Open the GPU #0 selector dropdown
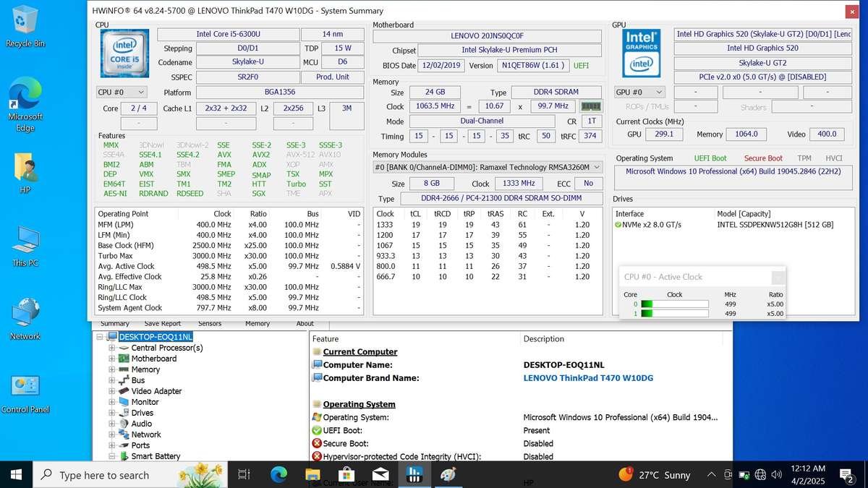This screenshot has height=488, width=868. click(x=639, y=93)
